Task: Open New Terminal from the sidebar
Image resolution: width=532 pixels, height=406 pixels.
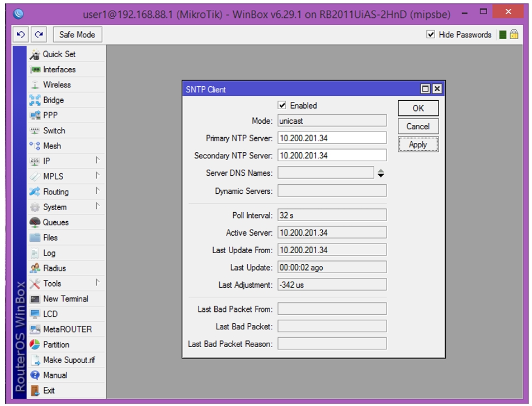Action: click(67, 299)
